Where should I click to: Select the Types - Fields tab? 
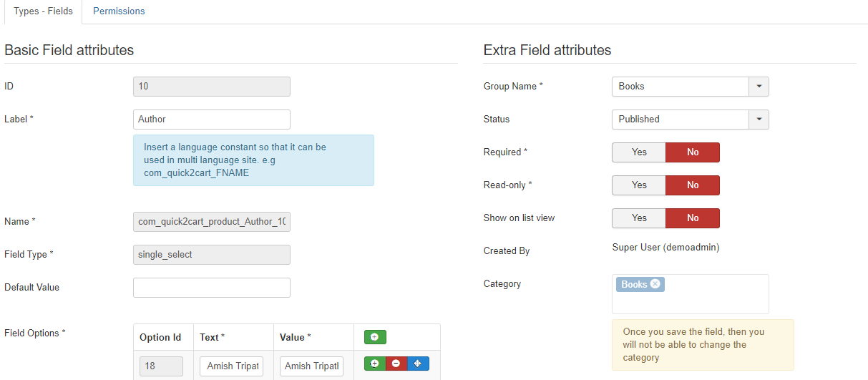click(43, 11)
